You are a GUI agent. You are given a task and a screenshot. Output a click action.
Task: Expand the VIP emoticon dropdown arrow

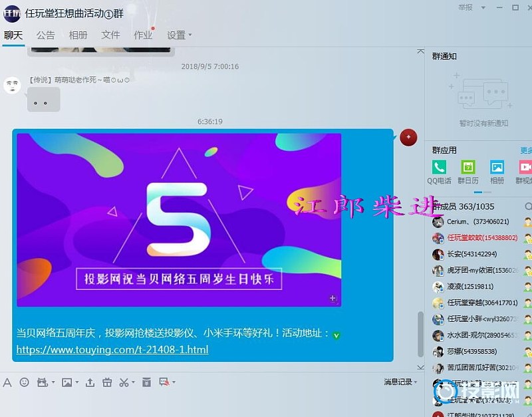coord(53,382)
